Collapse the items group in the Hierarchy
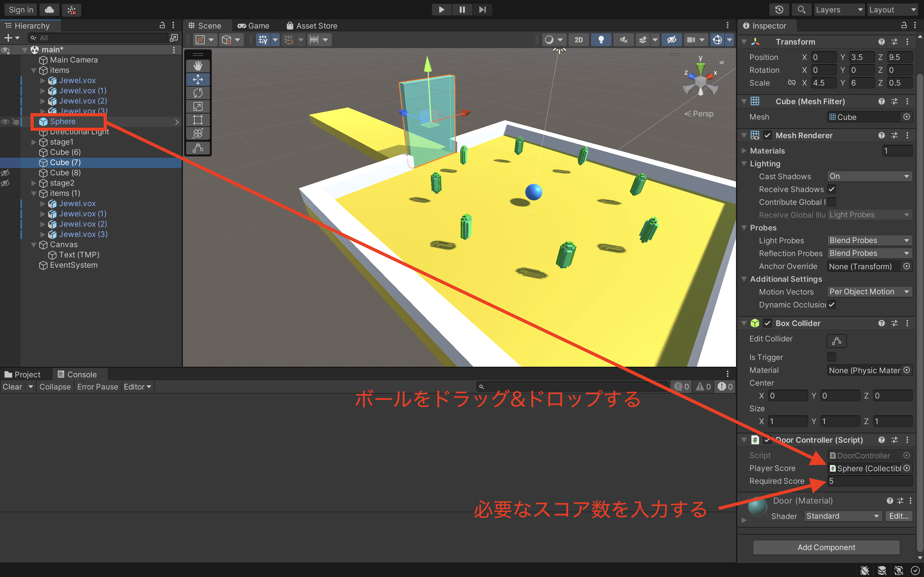This screenshot has width=924, height=577. (34, 70)
